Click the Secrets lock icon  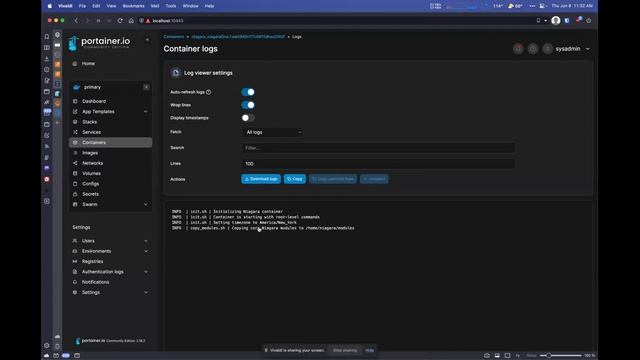(75, 194)
